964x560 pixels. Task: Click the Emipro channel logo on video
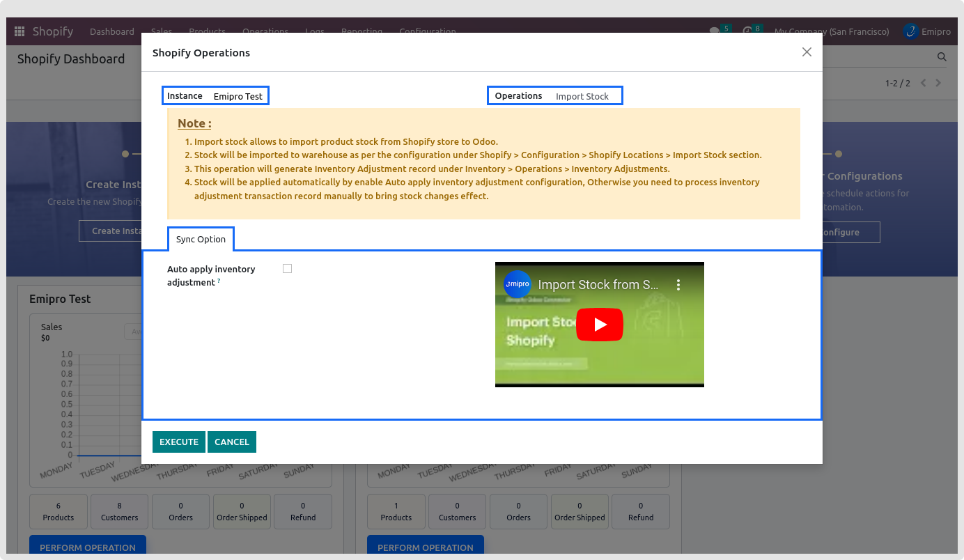point(518,284)
